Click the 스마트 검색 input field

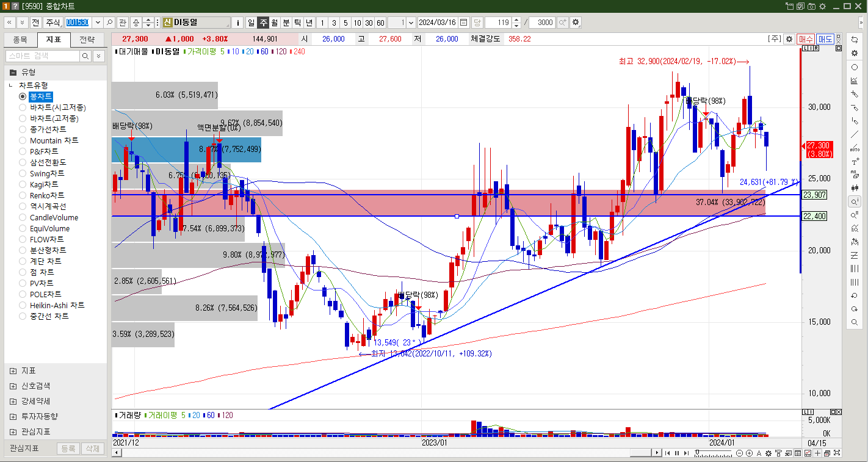point(42,56)
